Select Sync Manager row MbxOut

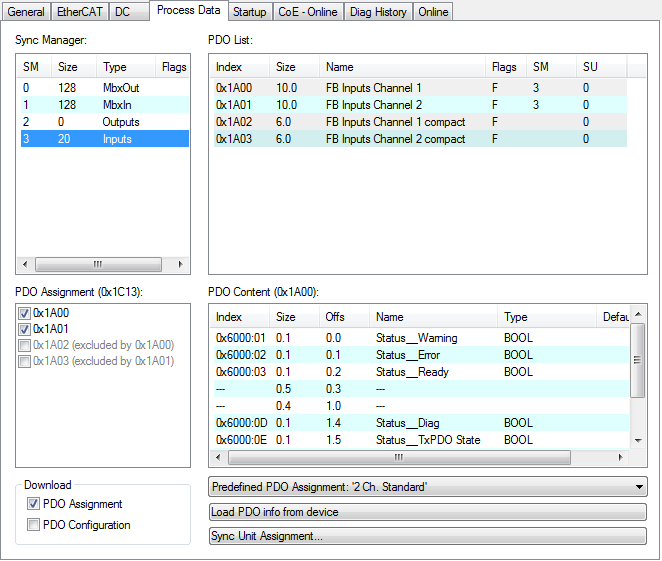tap(104, 88)
